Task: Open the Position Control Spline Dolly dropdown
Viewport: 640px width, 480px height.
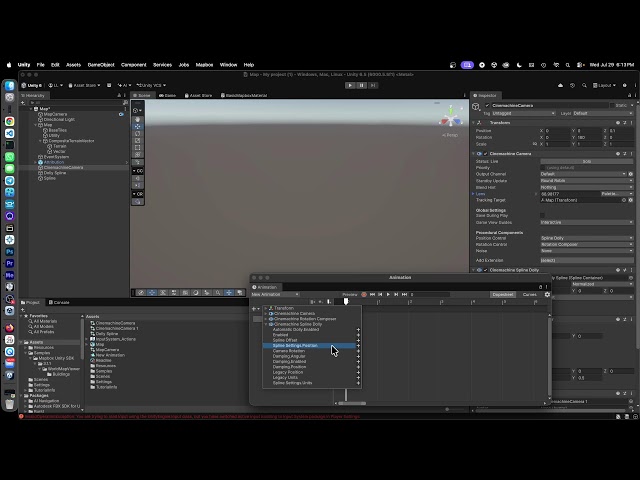Action: 587,238
